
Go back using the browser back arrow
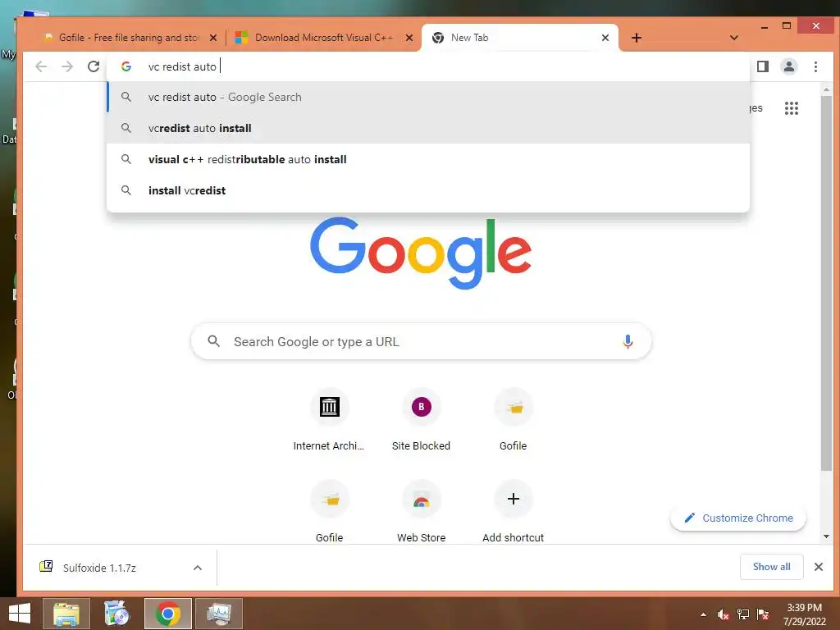(x=41, y=66)
